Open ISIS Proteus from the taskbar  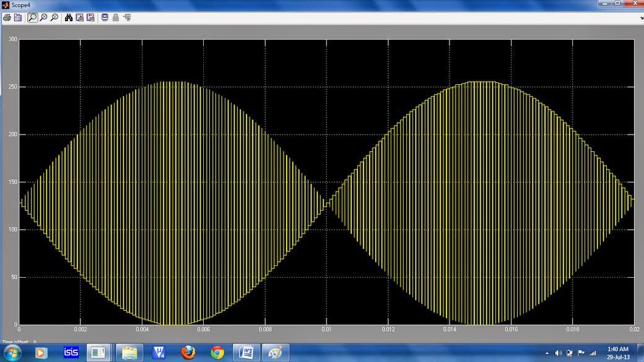click(70, 353)
